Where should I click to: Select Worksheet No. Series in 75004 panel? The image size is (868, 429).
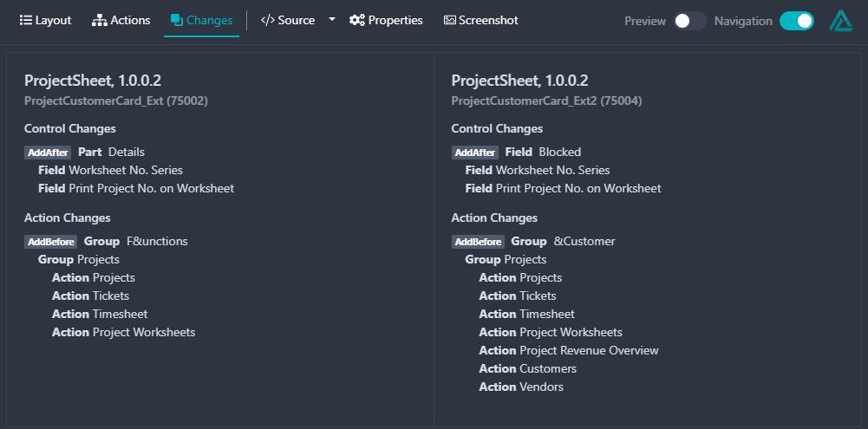click(x=538, y=170)
